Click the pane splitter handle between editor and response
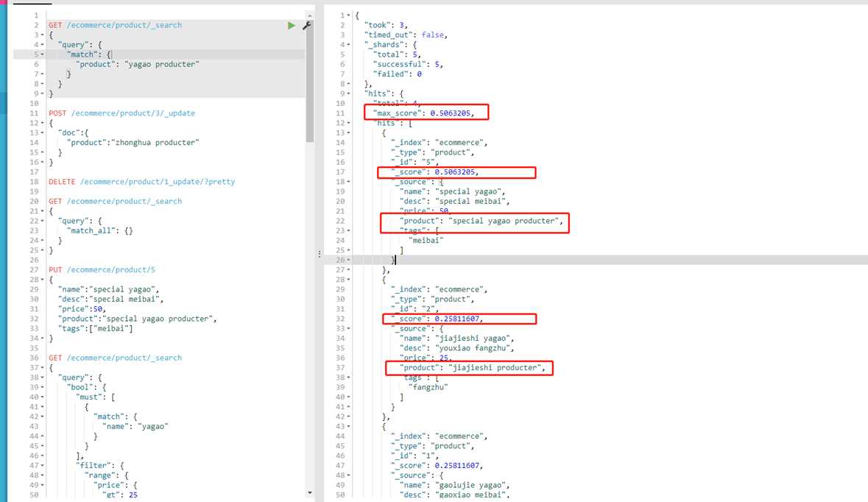 (x=320, y=254)
